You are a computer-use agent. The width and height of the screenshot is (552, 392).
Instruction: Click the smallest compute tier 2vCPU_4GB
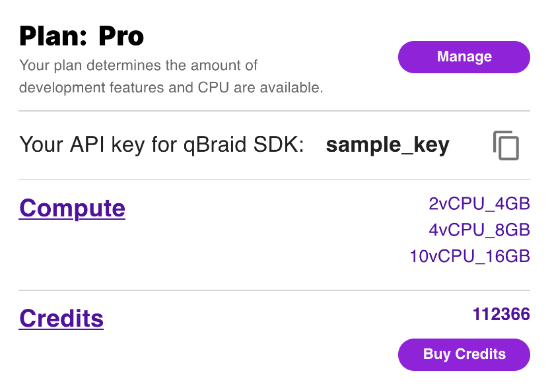click(x=479, y=204)
